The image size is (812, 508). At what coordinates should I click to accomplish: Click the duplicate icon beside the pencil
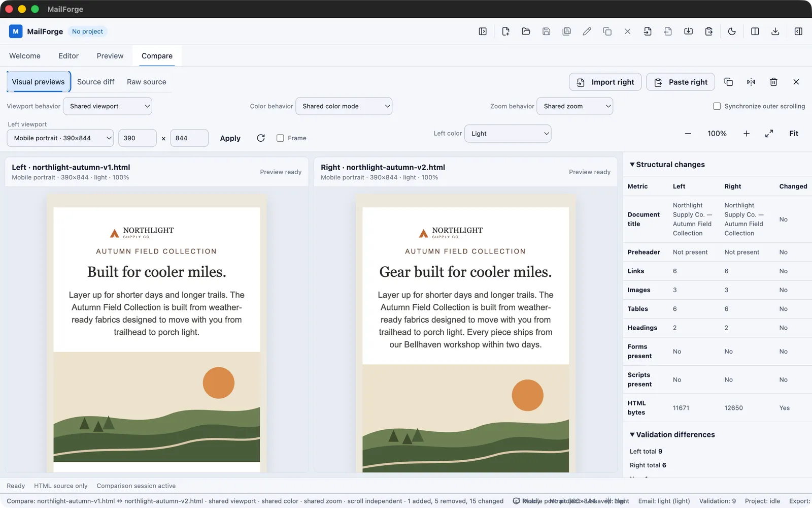pyautogui.click(x=607, y=31)
